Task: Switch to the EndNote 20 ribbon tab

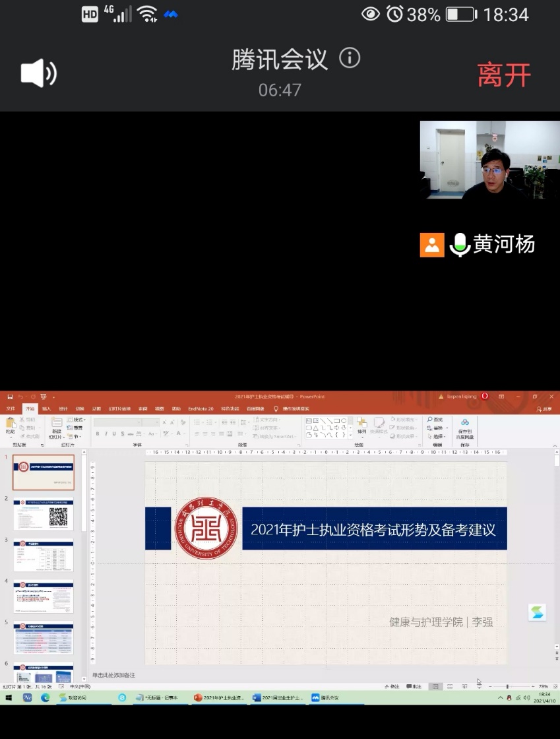Action: pyautogui.click(x=201, y=409)
